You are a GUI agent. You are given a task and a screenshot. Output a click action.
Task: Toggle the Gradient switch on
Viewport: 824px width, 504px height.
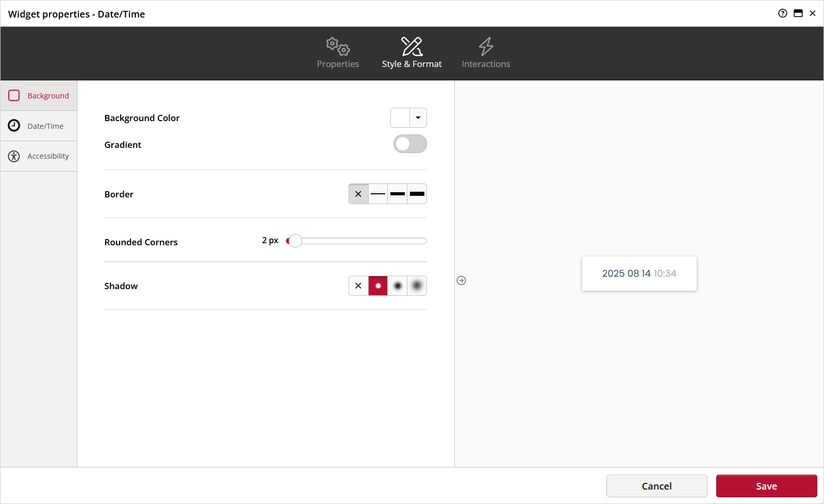click(x=410, y=144)
